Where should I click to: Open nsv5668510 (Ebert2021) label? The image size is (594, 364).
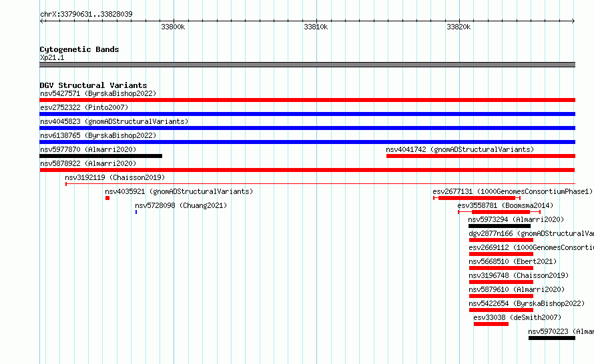tap(513, 261)
